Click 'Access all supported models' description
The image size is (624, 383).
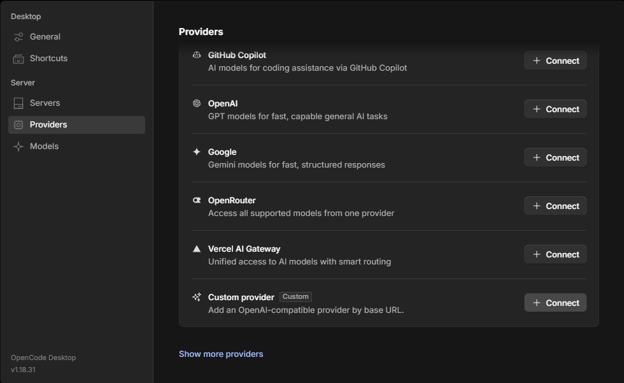pyautogui.click(x=301, y=213)
